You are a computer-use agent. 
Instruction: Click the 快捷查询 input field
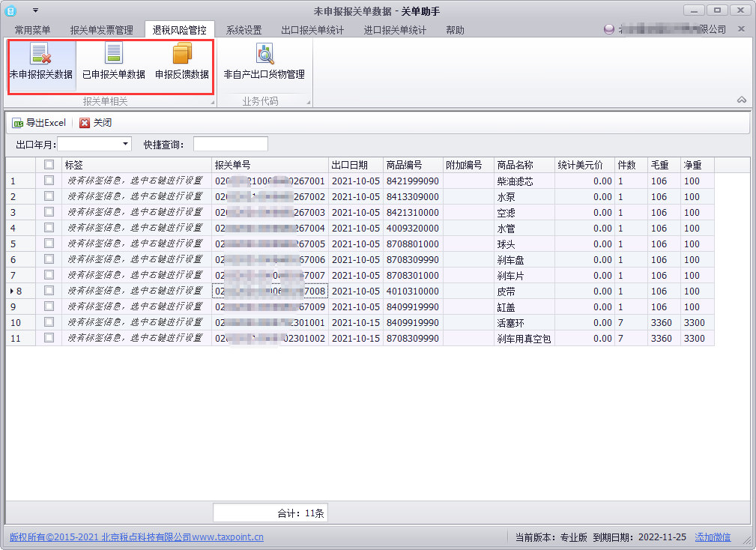point(231,144)
